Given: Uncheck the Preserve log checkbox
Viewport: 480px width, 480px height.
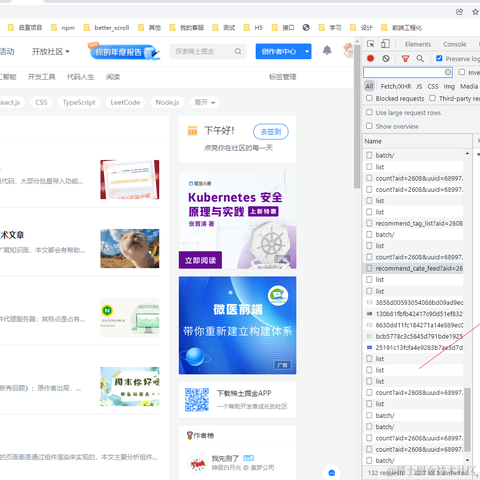Looking at the screenshot, I should point(439,58).
